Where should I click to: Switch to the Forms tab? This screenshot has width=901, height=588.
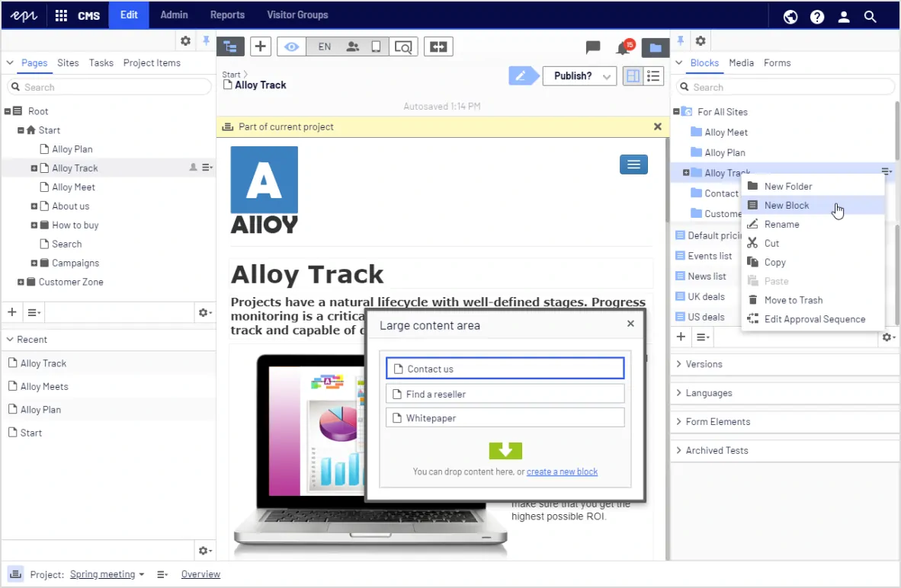pos(777,62)
